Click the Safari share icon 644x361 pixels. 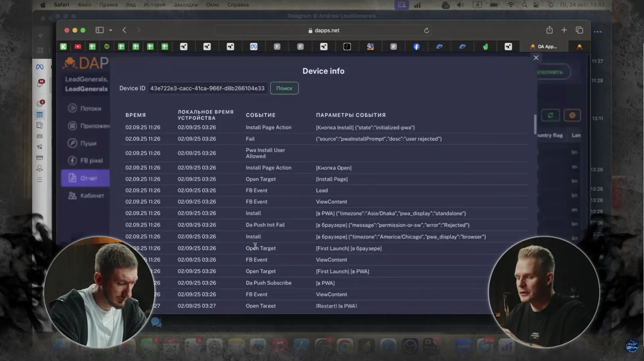(x=549, y=30)
